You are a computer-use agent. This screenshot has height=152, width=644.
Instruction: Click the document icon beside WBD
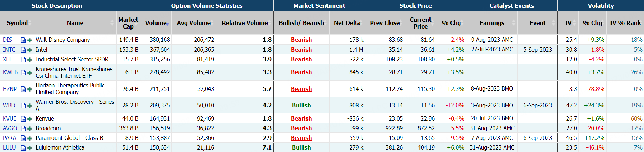23,106
